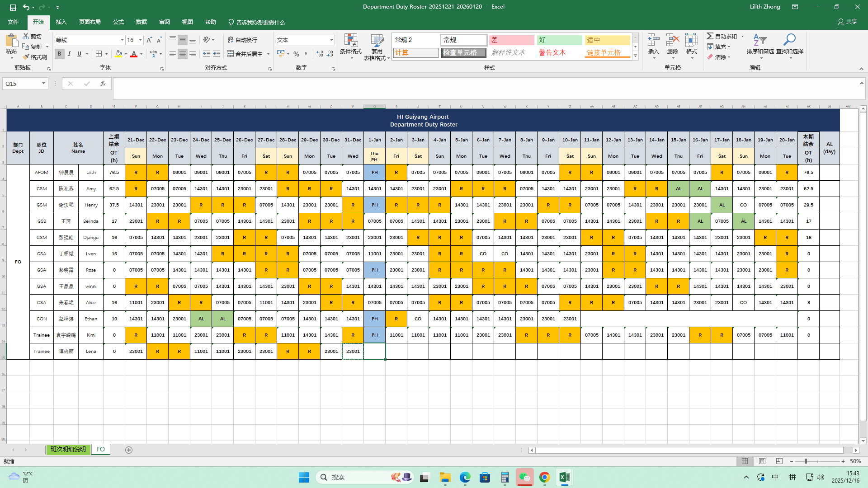This screenshot has width=868, height=488.
Task: Click the Format Painter brush icon
Action: coord(26,57)
